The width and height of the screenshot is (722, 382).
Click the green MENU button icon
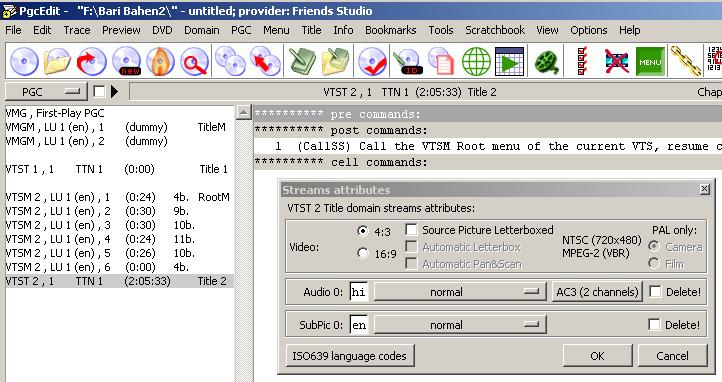coord(650,61)
